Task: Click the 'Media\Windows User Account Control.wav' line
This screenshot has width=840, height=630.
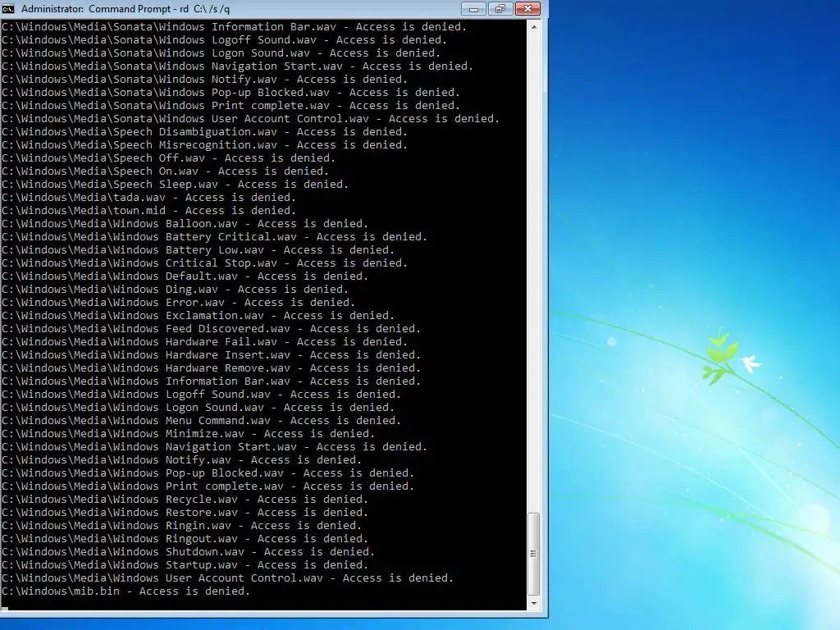Action: tap(228, 578)
